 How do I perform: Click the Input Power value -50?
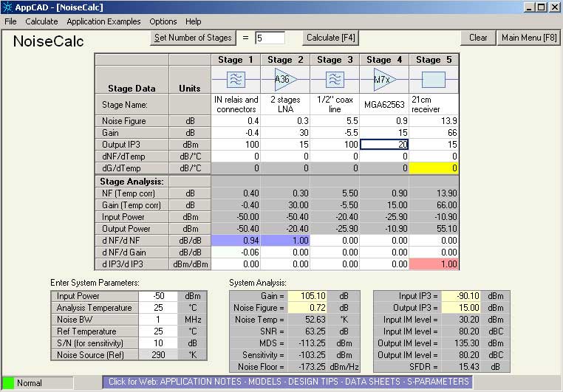click(158, 296)
